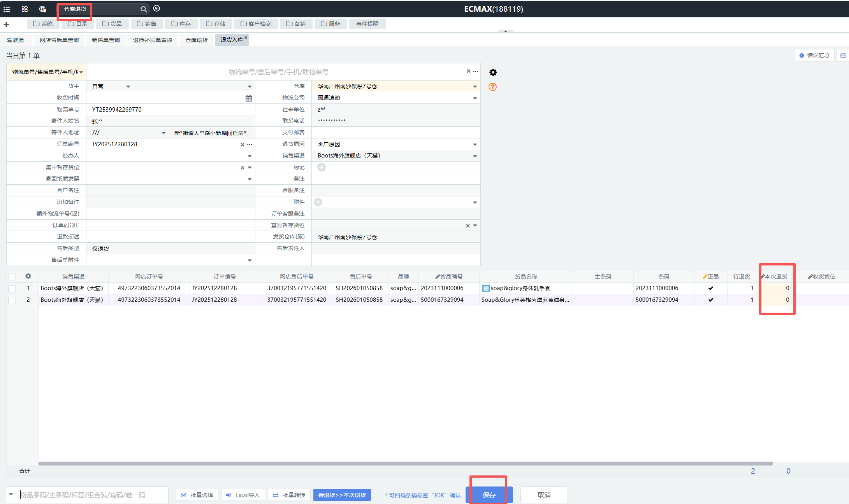Image resolution: width=849 pixels, height=504 pixels.
Task: Switch to the 网店售后单查询 tab
Action: (59, 40)
